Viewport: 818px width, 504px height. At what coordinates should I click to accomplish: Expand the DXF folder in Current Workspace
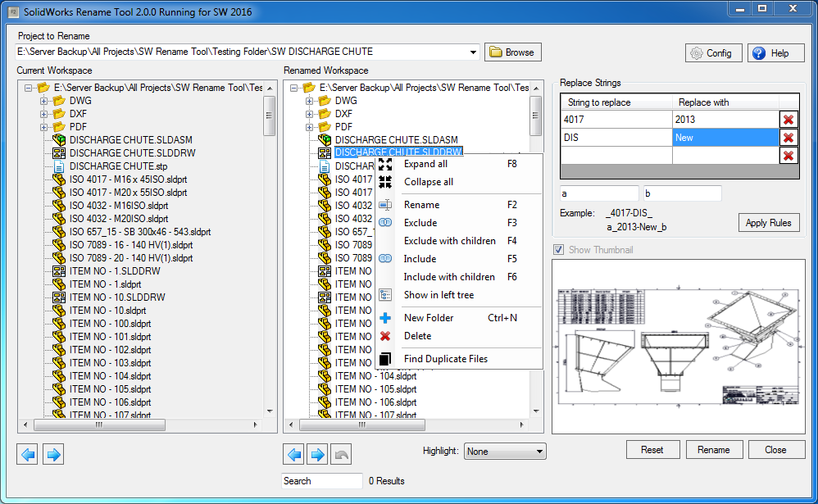tap(43, 114)
